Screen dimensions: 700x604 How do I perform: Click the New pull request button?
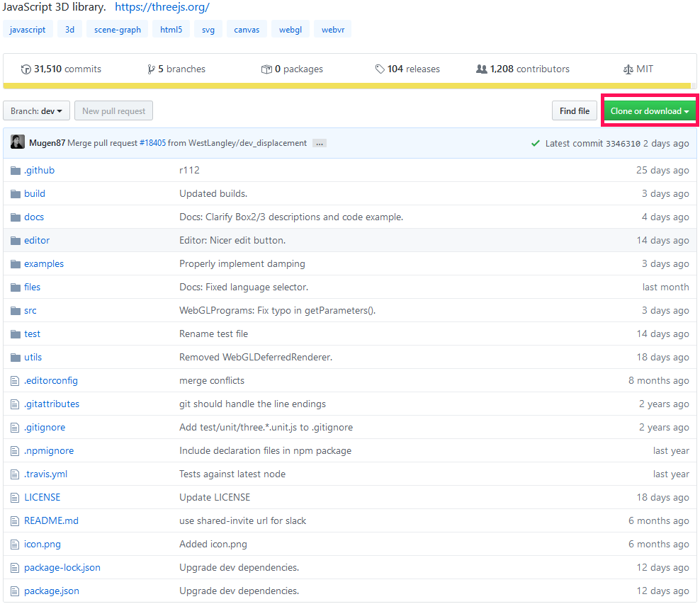click(114, 111)
